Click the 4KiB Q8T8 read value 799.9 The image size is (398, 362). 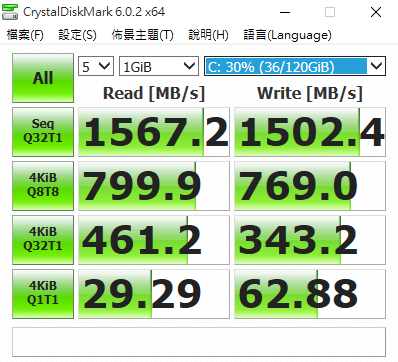tap(154, 186)
